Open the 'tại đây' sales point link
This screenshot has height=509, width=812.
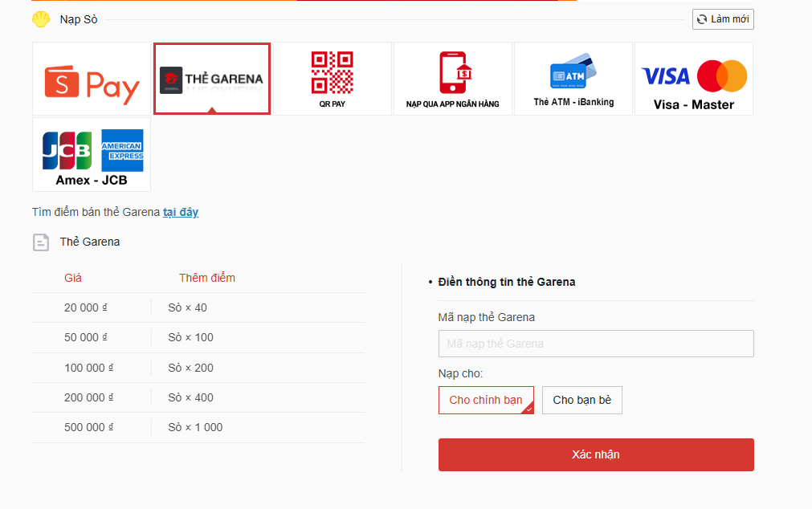[181, 212]
